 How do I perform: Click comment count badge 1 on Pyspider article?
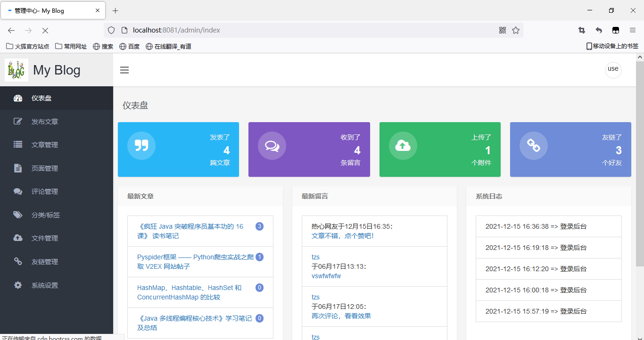click(259, 257)
